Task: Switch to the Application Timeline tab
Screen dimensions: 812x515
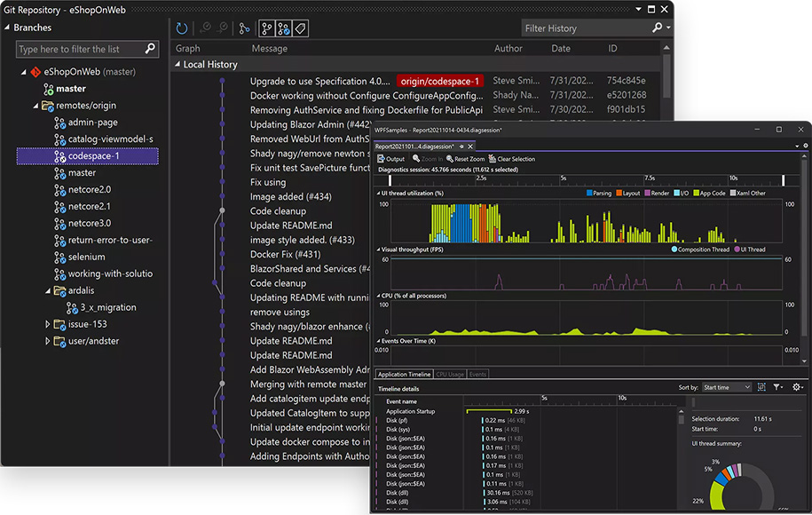Action: pos(405,375)
